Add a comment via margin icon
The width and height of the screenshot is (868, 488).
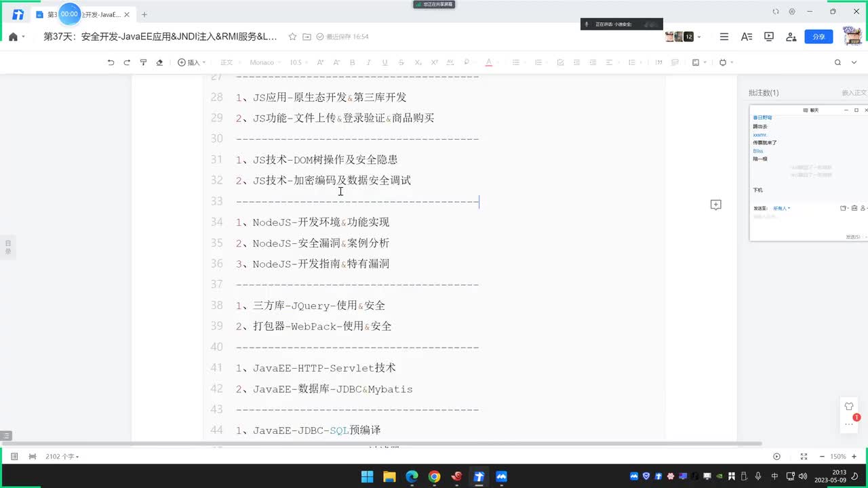click(715, 204)
